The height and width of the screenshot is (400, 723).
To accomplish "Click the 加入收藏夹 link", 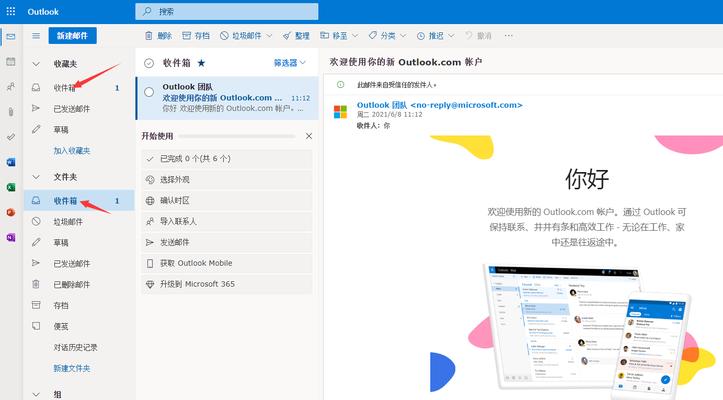I will [71, 151].
